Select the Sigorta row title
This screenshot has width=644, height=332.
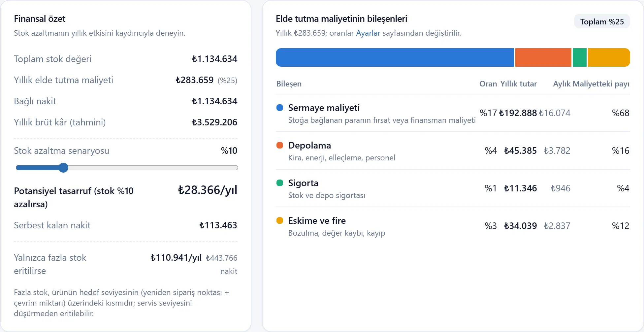click(303, 183)
